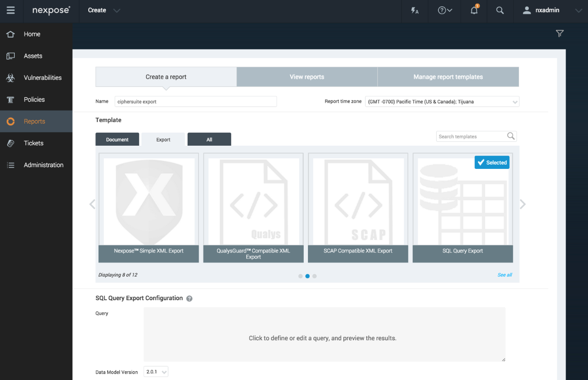Open Administration from the sidebar
The height and width of the screenshot is (380, 588).
(x=44, y=165)
